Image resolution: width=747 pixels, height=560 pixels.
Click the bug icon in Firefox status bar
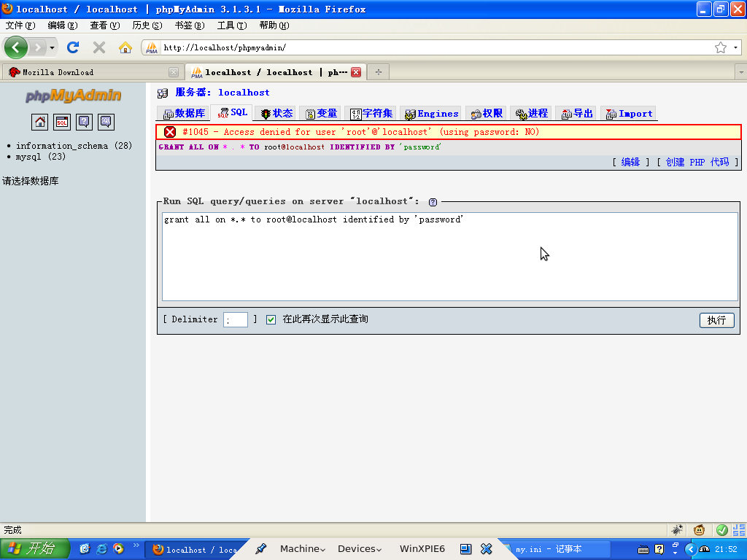point(677,530)
